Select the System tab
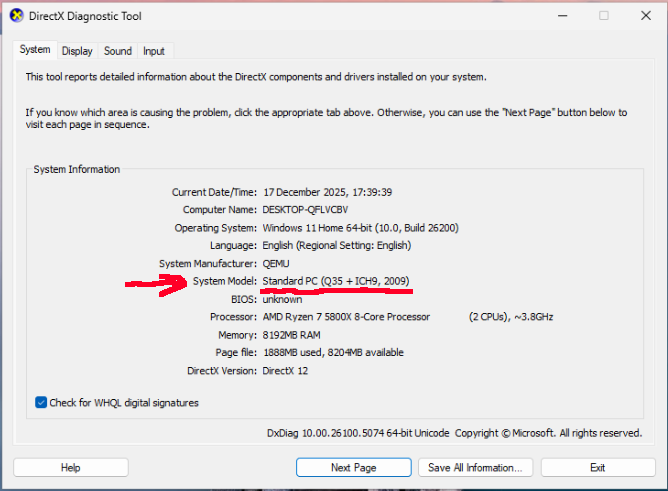668x491 pixels. coord(35,49)
